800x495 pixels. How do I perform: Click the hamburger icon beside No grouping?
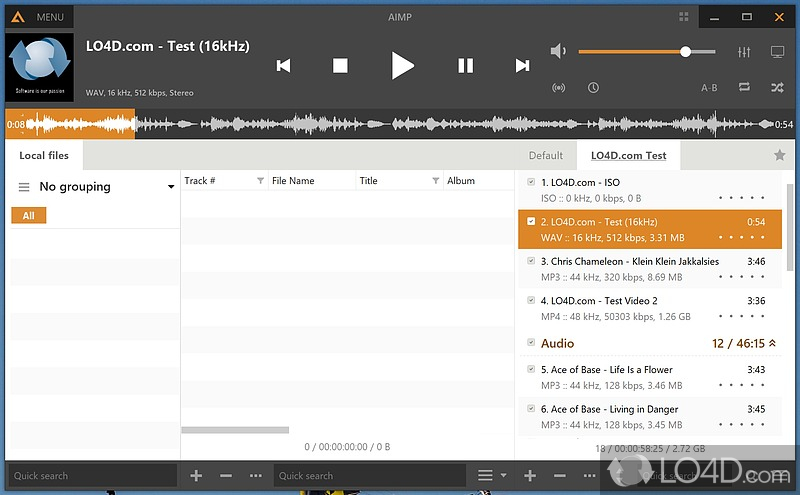coord(24,187)
